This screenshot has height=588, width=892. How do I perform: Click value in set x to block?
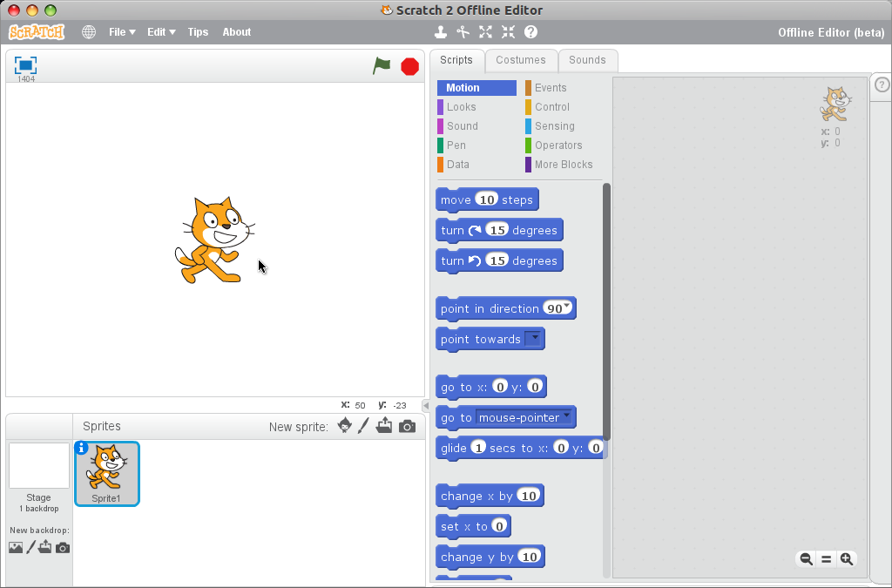click(499, 526)
